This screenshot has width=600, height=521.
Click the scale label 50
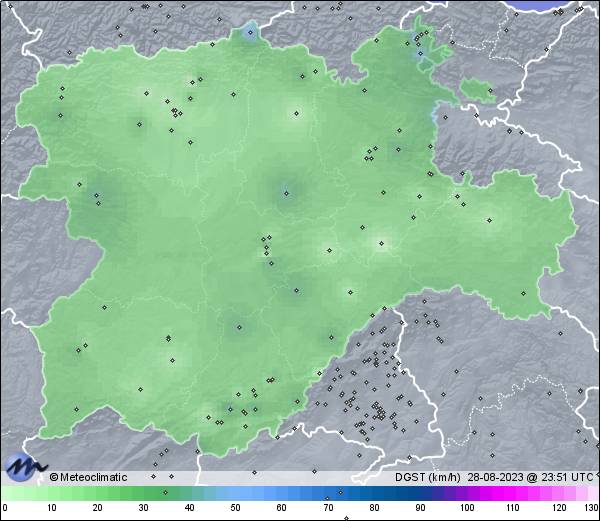tap(235, 508)
